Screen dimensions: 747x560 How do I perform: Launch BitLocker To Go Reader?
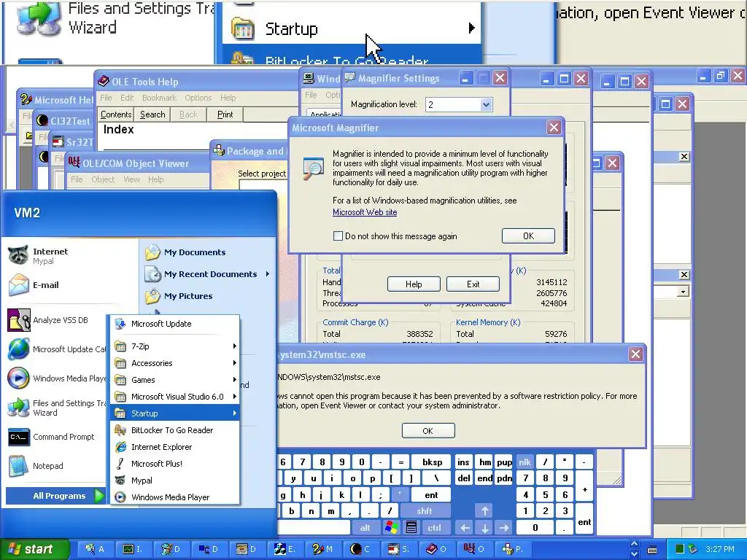pyautogui.click(x=175, y=430)
